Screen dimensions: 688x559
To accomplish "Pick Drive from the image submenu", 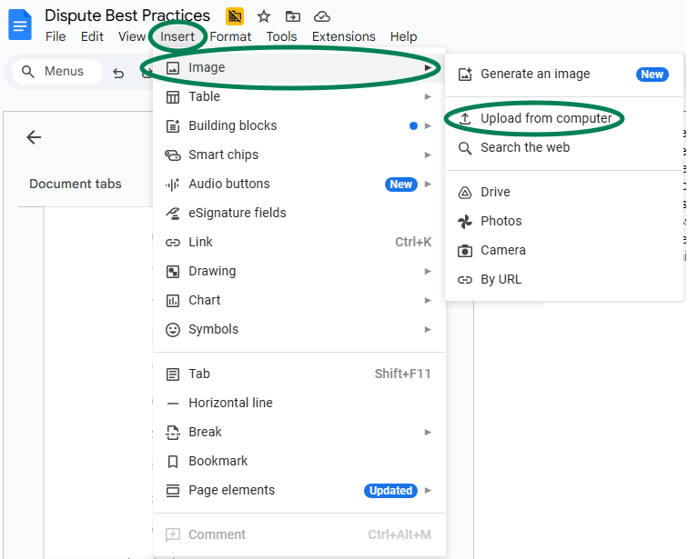I will click(495, 192).
